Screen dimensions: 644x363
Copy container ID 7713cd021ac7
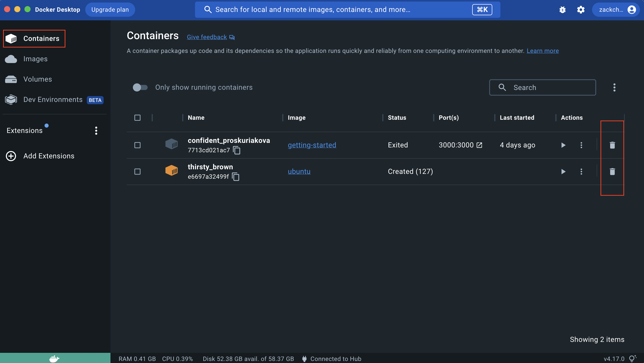point(237,150)
